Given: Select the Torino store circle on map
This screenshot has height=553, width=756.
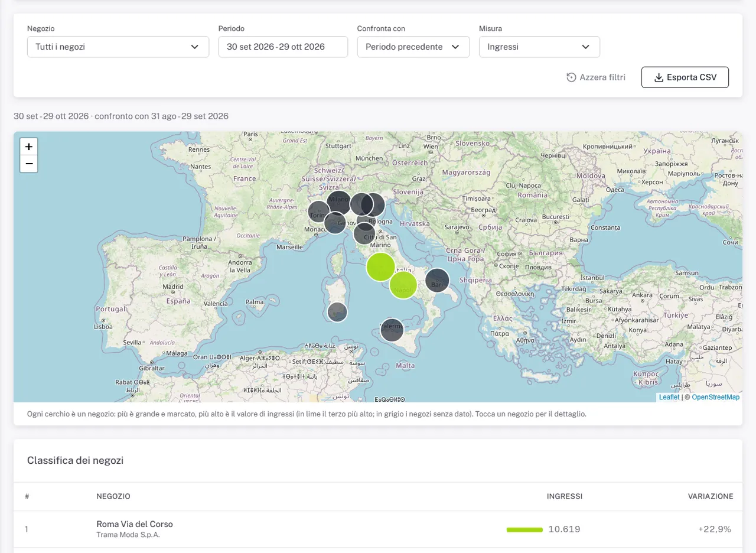Looking at the screenshot, I should coord(318,211).
